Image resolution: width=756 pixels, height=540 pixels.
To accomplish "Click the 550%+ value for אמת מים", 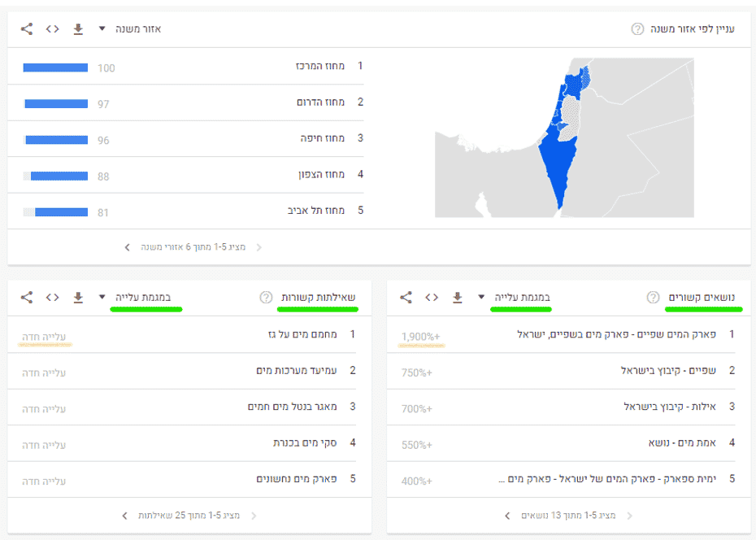I will (x=417, y=445).
